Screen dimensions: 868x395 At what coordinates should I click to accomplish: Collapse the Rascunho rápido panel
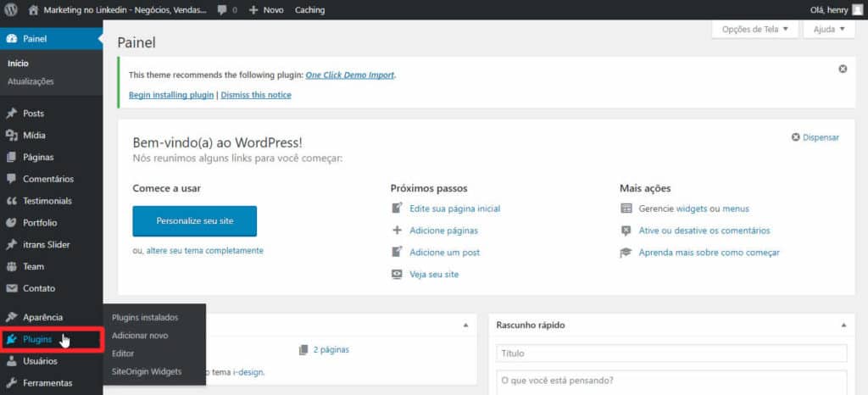point(843,325)
